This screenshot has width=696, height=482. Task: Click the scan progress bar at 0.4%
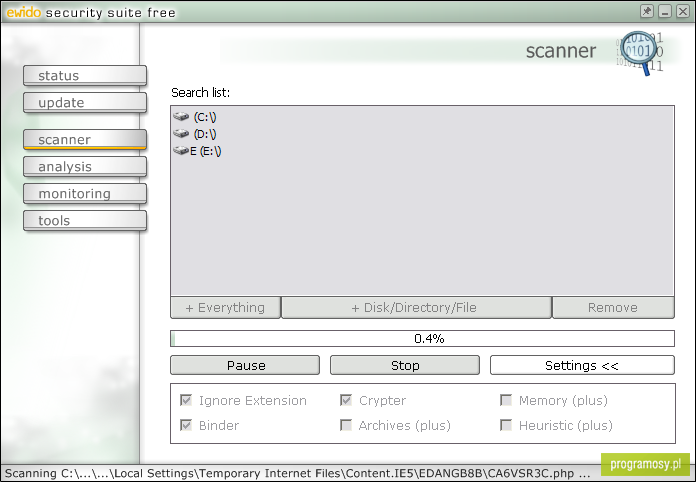[x=423, y=338]
